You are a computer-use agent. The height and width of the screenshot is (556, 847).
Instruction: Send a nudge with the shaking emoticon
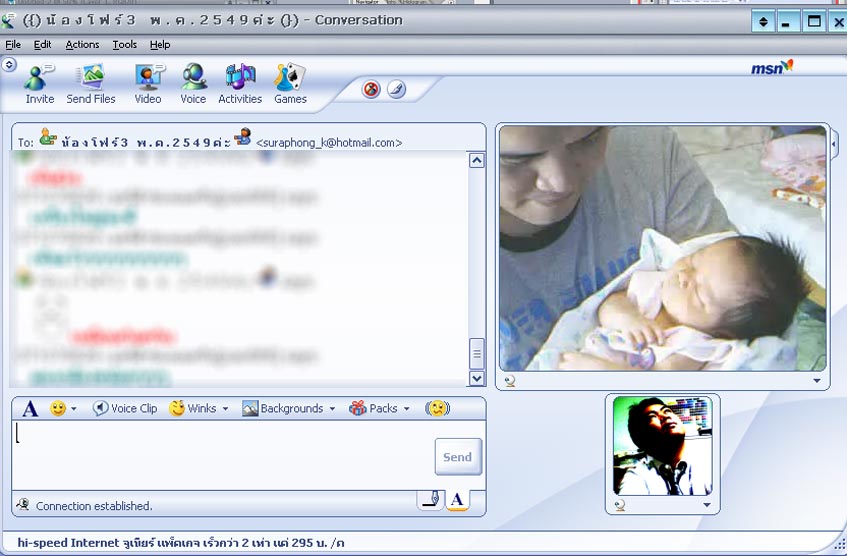pos(437,408)
